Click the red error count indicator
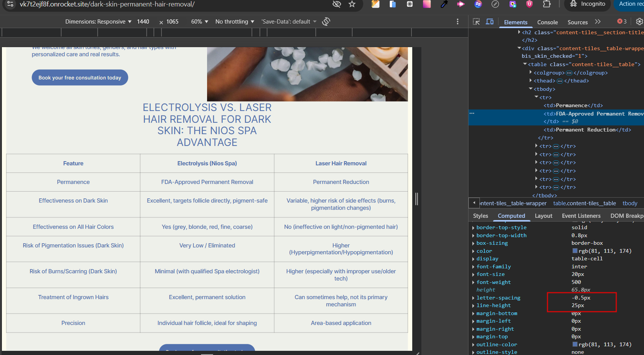Viewport: 644px width, 355px height. 622,22
